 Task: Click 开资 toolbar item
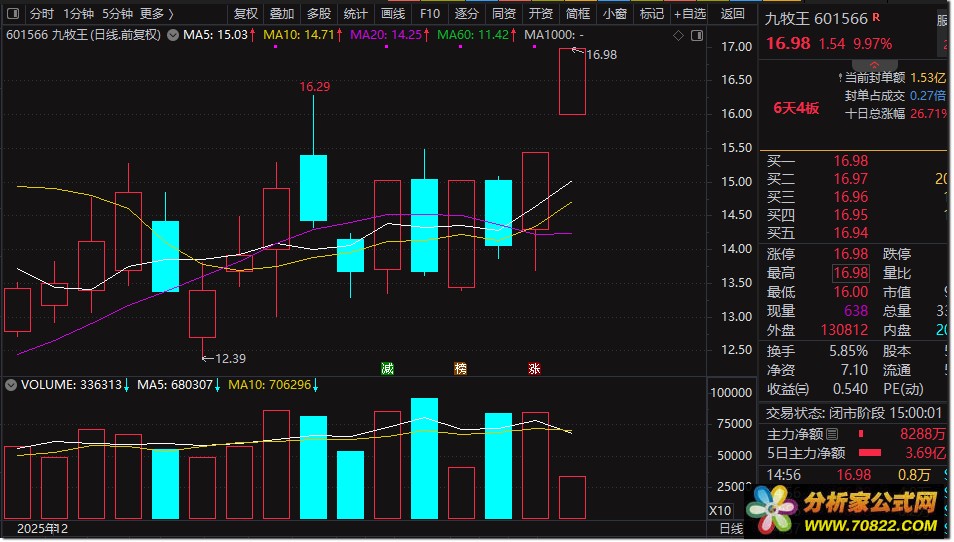click(541, 13)
